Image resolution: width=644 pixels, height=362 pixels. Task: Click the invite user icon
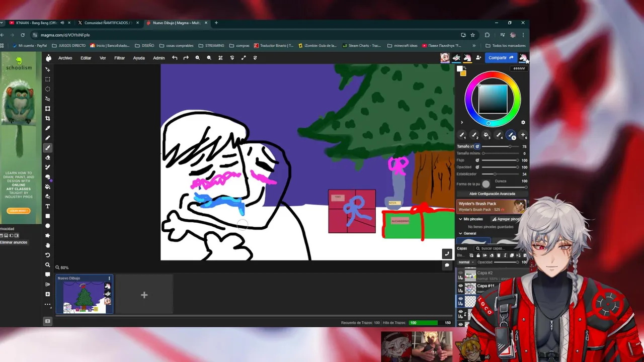click(x=478, y=58)
